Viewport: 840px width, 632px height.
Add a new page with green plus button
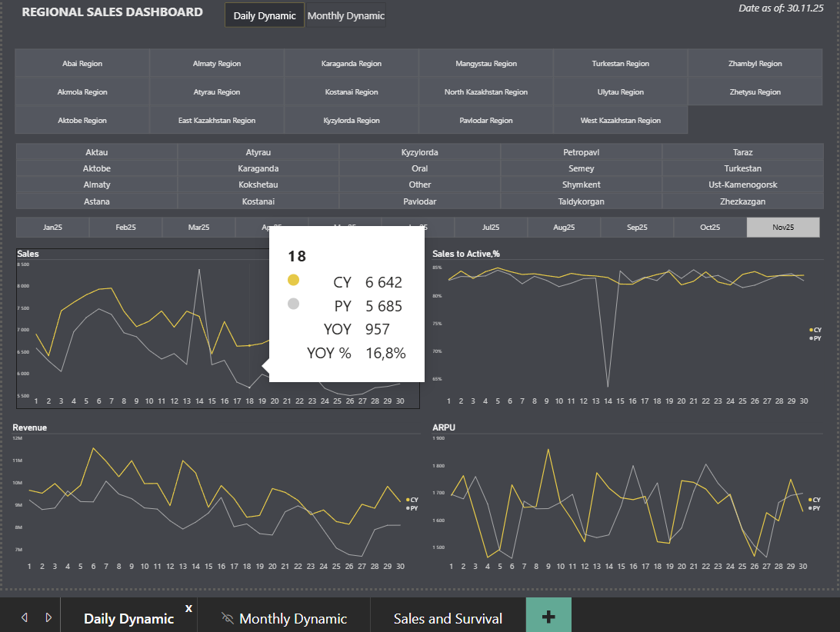click(548, 617)
